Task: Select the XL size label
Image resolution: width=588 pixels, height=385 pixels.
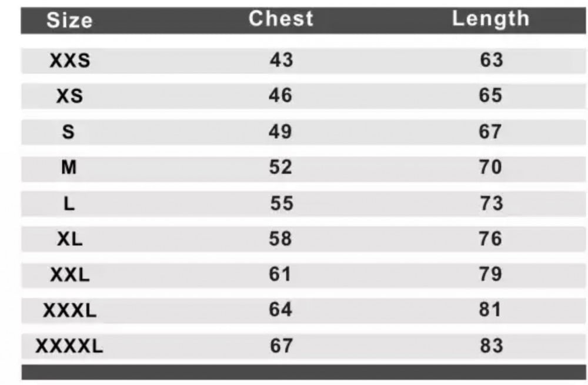Action: [x=69, y=239]
